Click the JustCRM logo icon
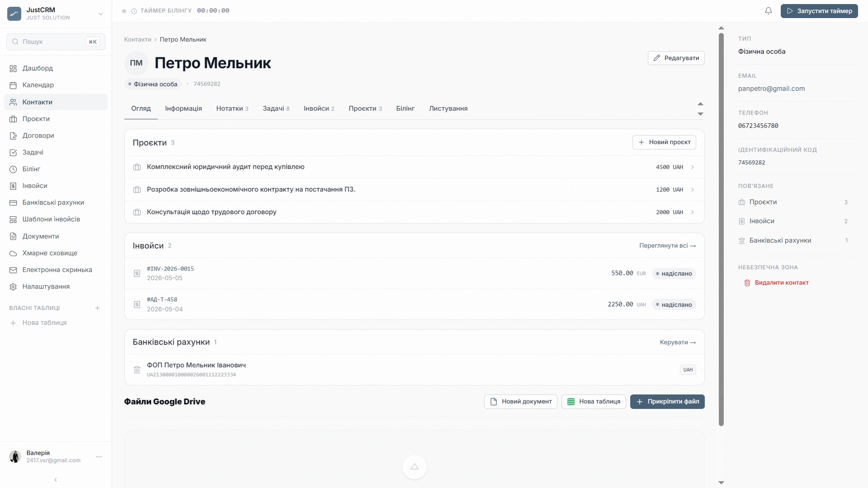868x488 pixels. [14, 14]
